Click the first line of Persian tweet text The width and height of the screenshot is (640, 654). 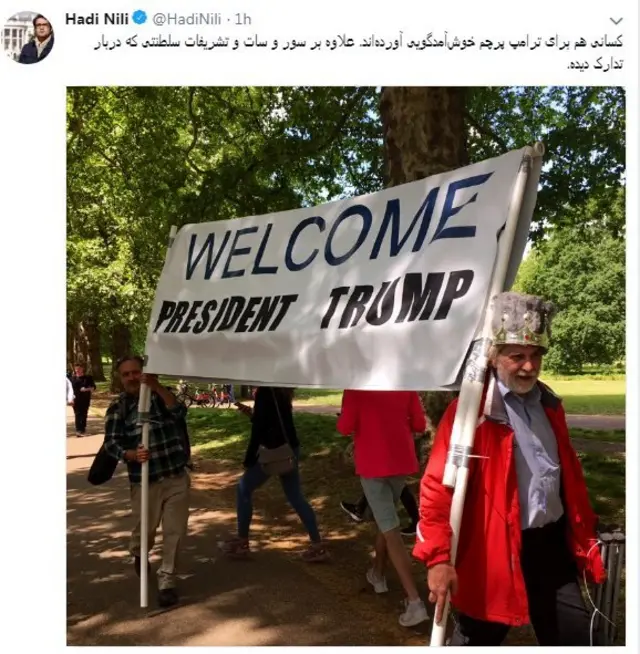coord(359,43)
